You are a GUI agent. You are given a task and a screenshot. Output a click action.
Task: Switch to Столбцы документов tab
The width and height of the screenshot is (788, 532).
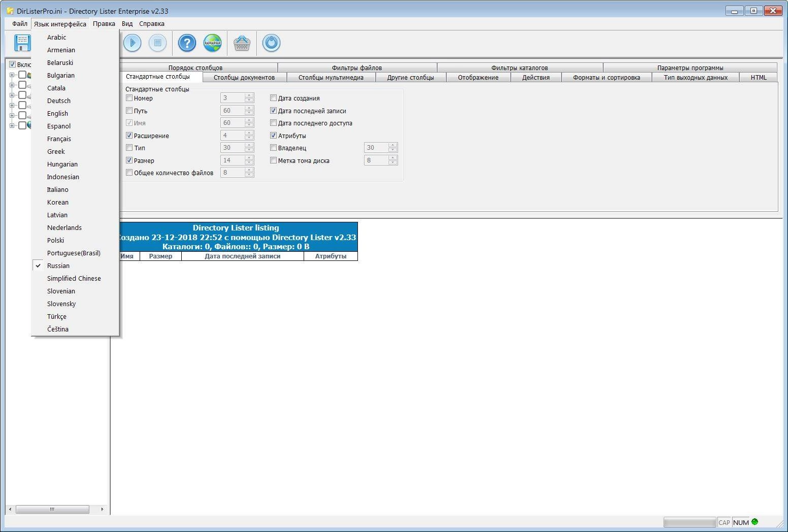click(244, 78)
